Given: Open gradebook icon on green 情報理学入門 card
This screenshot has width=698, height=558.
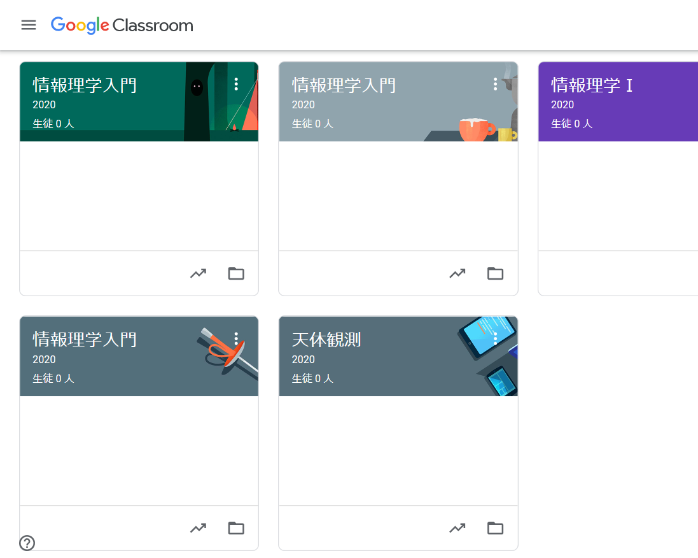Looking at the screenshot, I should pyautogui.click(x=198, y=273).
